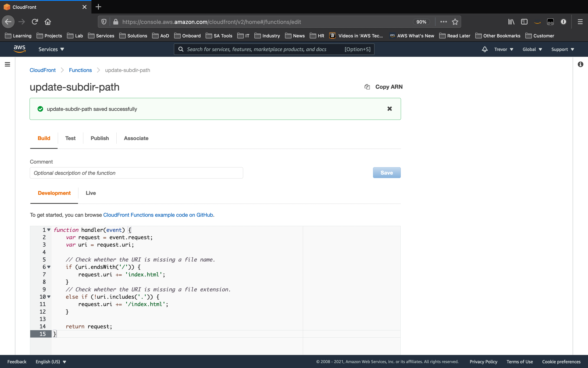Viewport: 588px width, 368px height.
Task: Open the Learning bookmarks folder
Action: coord(18,36)
